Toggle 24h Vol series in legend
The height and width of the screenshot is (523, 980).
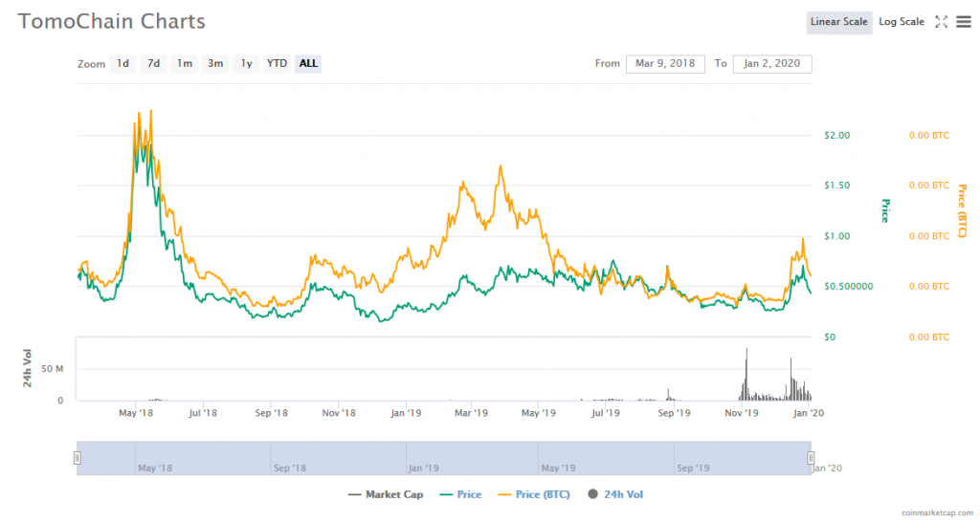coord(615,494)
